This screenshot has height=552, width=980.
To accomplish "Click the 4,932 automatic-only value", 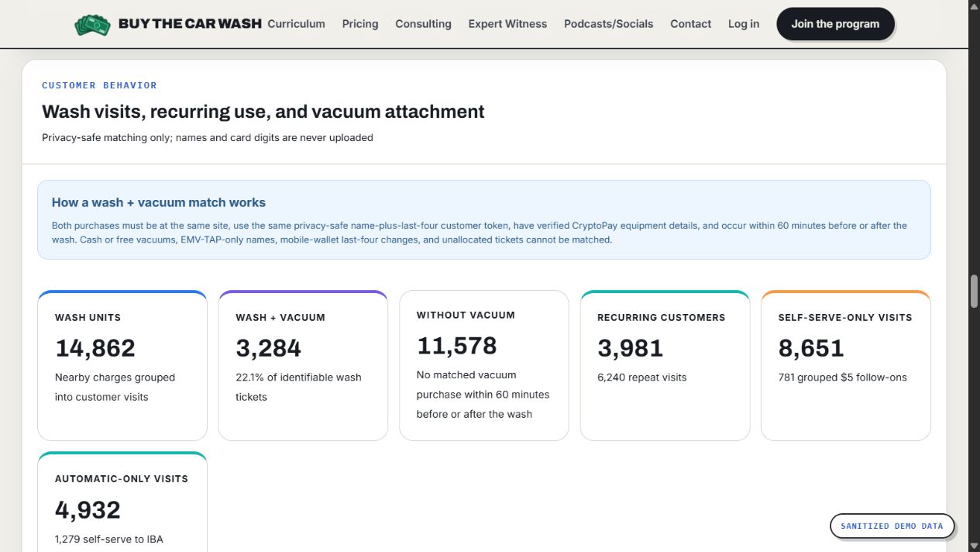I will 88,509.
